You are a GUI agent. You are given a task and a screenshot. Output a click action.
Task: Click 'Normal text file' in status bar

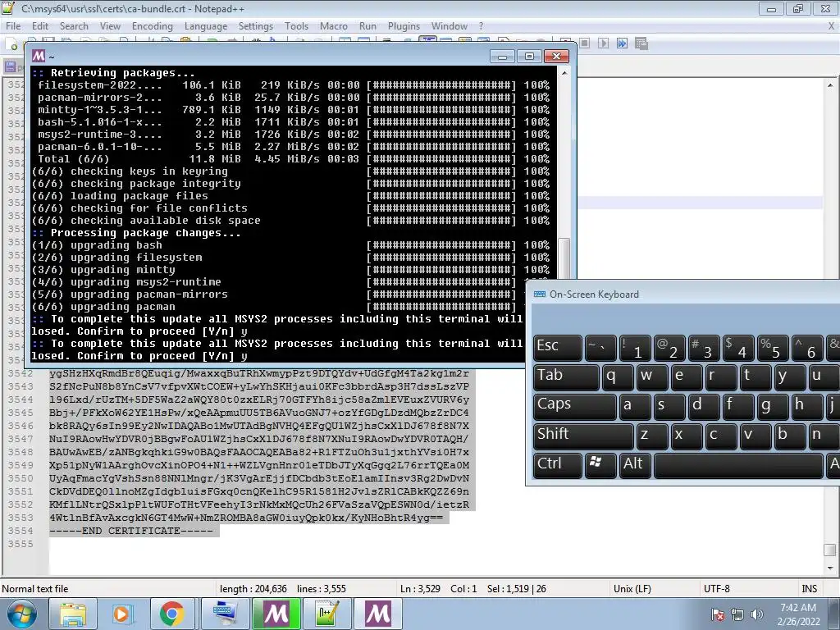pos(35,589)
